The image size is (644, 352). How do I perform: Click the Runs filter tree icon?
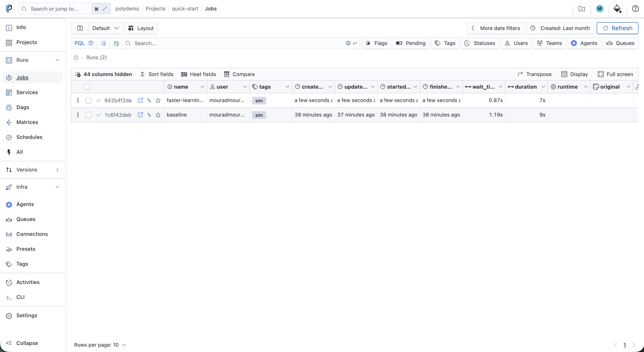(x=76, y=58)
